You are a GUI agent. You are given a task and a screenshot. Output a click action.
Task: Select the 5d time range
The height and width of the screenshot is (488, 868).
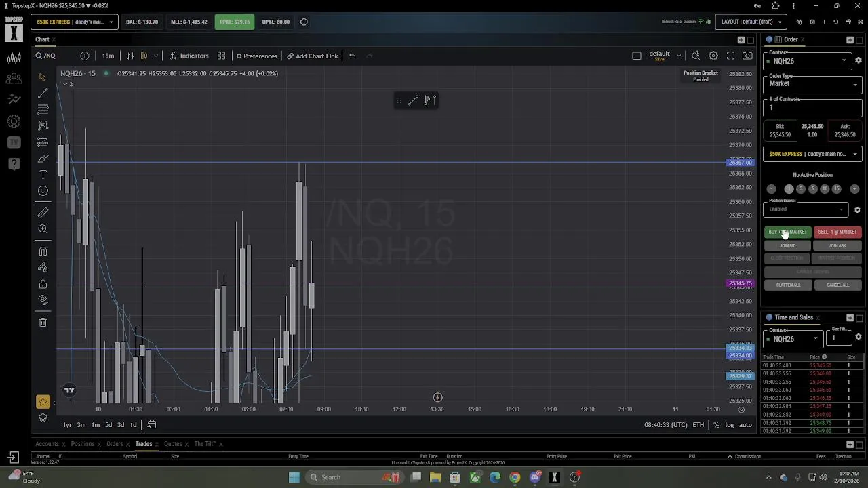[108, 425]
